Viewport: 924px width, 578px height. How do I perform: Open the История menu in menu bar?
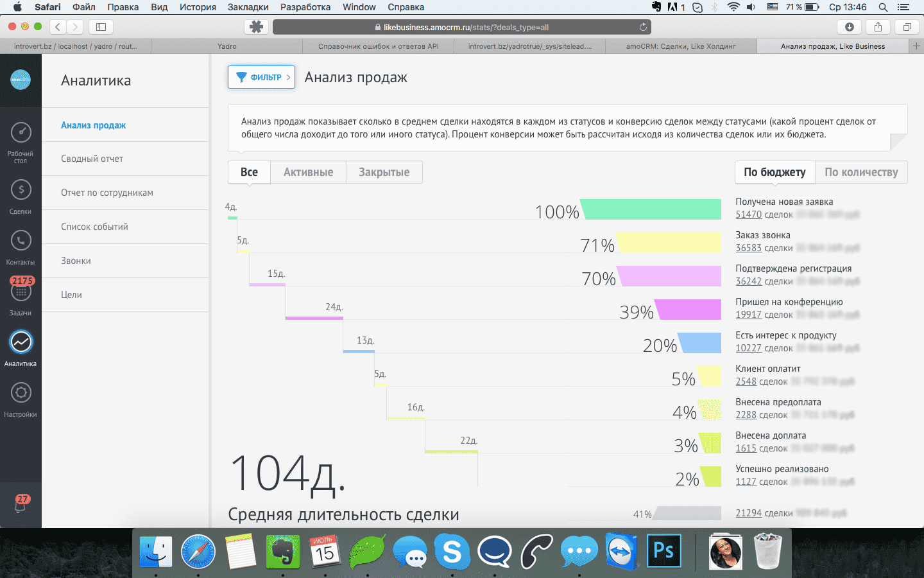pos(197,7)
